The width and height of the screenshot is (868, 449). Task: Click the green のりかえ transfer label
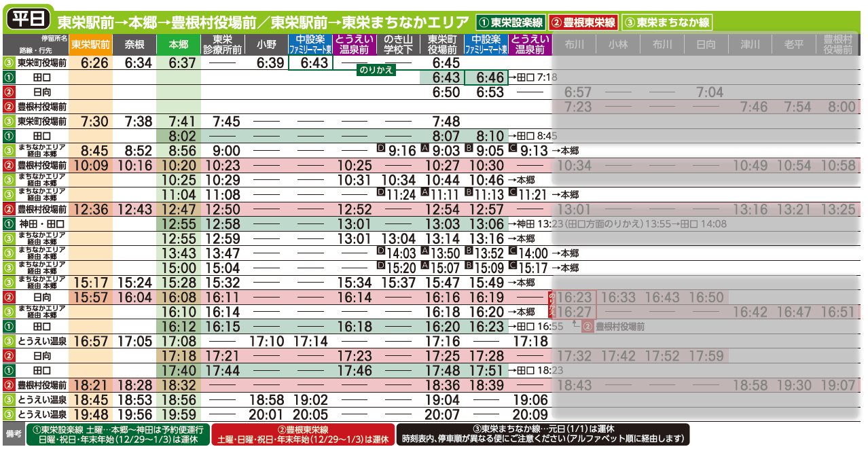click(x=376, y=69)
